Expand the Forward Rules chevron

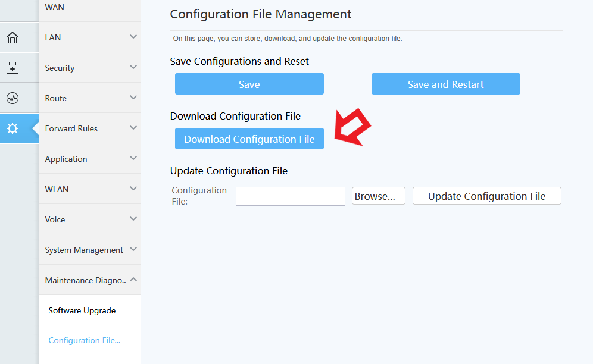click(x=133, y=128)
